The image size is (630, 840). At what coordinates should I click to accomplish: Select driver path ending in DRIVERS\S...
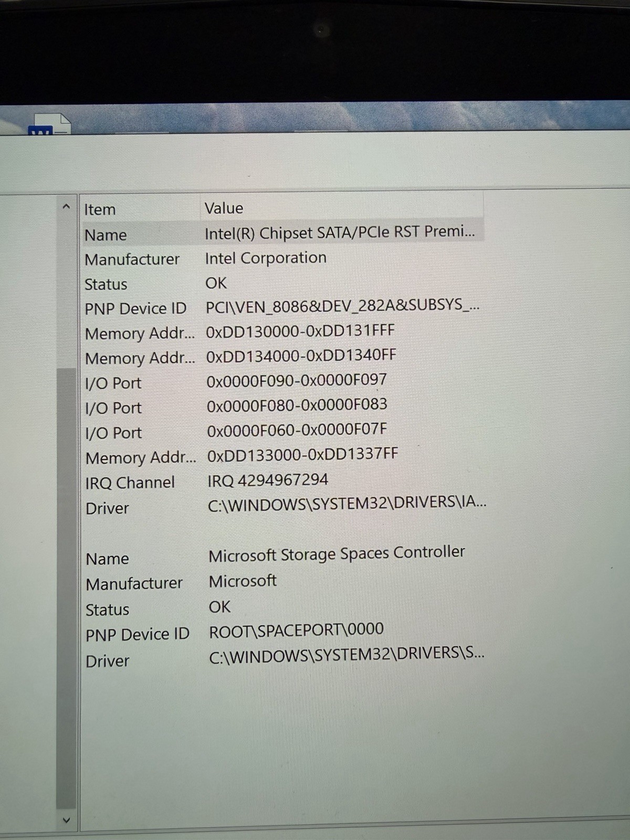(x=346, y=656)
